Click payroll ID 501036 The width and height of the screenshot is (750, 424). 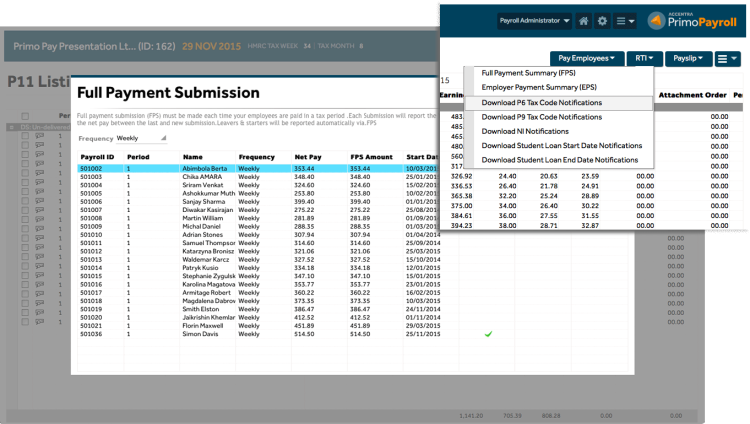(x=91, y=334)
